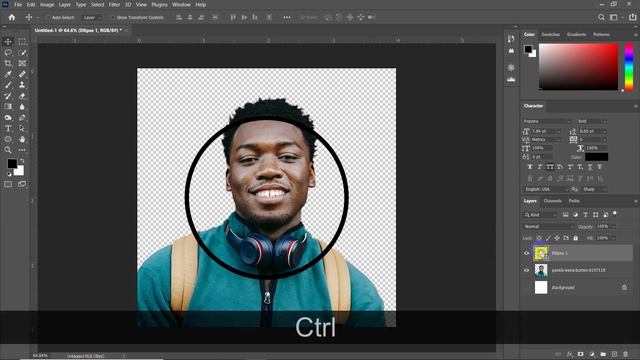Create a new group folder icon

point(603,354)
